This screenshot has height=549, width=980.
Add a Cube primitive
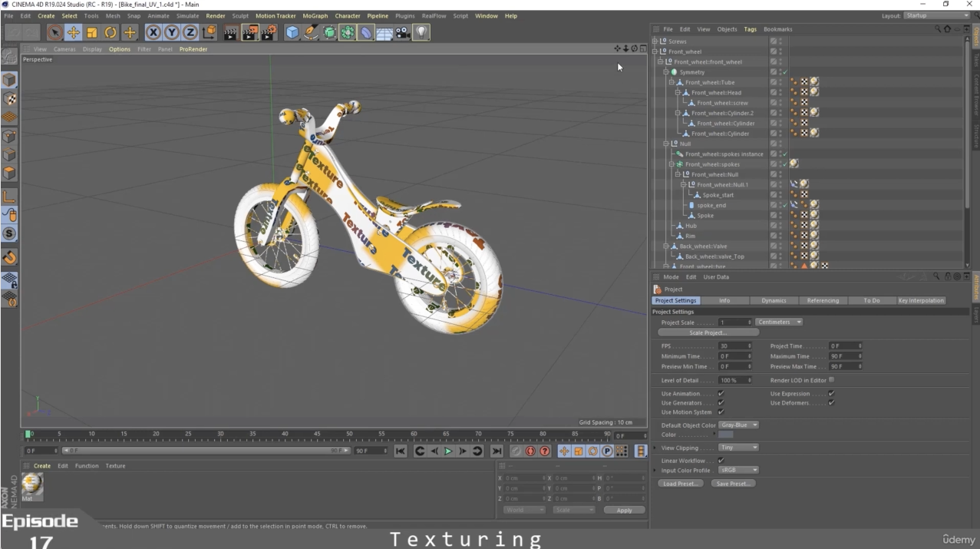[292, 31]
